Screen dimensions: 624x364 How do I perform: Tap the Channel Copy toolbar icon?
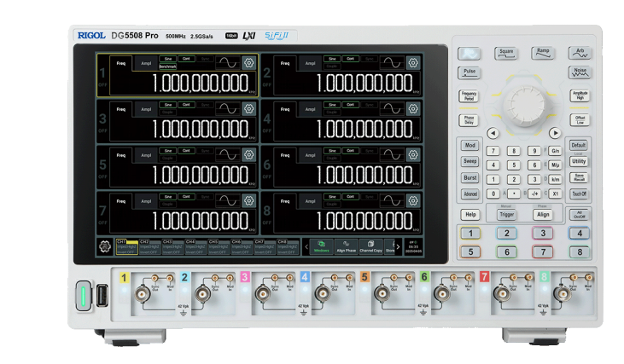point(370,246)
